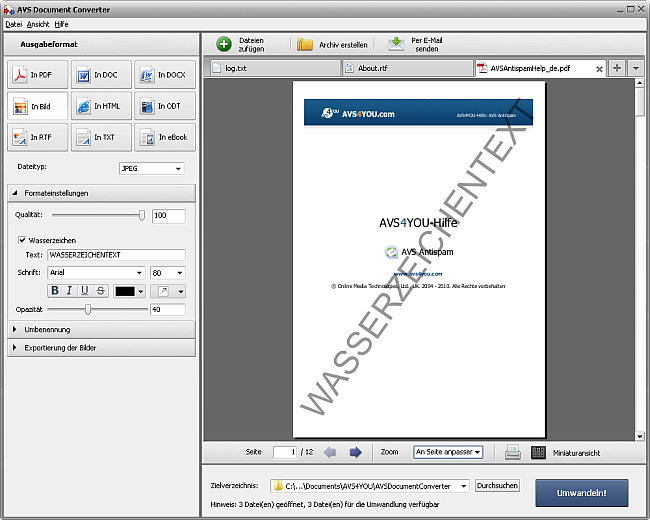Choose the In ODT output format
This screenshot has width=650, height=520.
point(165,106)
